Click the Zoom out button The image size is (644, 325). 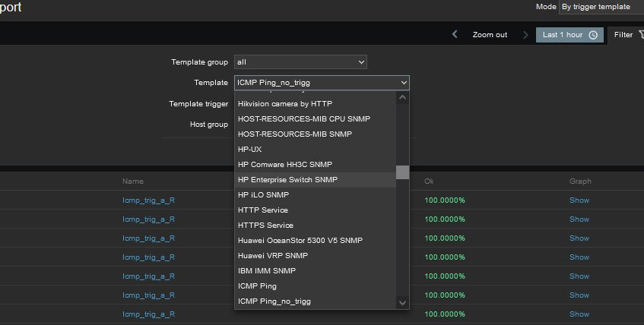point(490,35)
